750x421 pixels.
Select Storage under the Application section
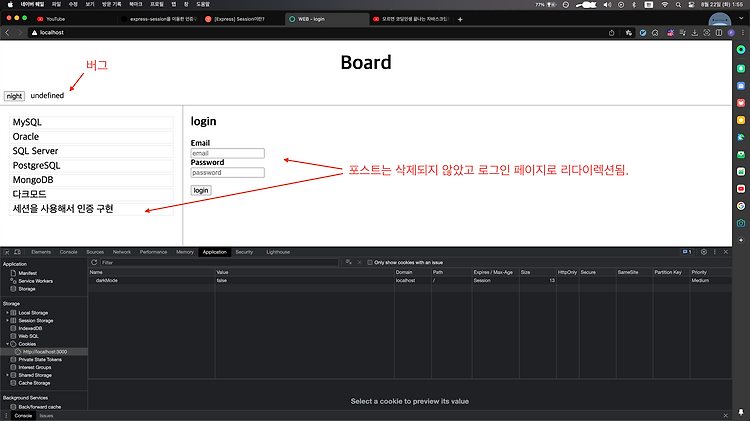(27, 289)
